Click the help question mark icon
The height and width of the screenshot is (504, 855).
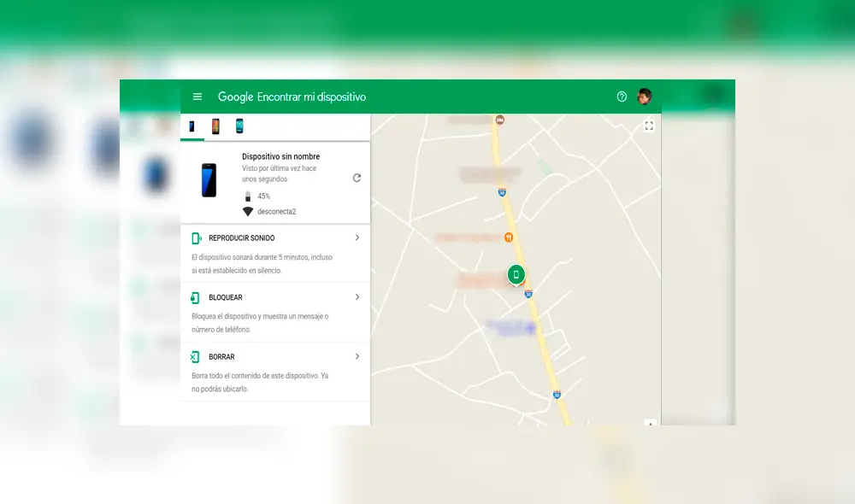[x=622, y=97]
